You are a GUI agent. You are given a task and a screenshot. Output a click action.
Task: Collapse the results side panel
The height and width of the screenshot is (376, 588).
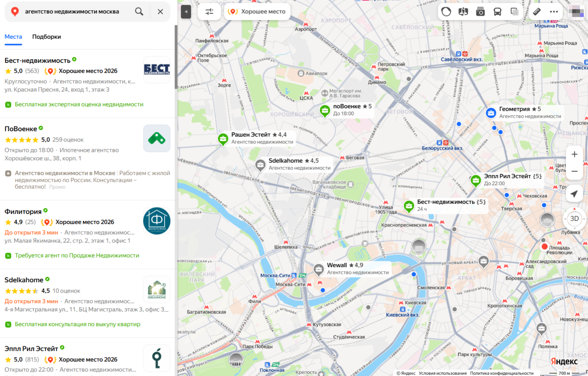[x=186, y=12]
